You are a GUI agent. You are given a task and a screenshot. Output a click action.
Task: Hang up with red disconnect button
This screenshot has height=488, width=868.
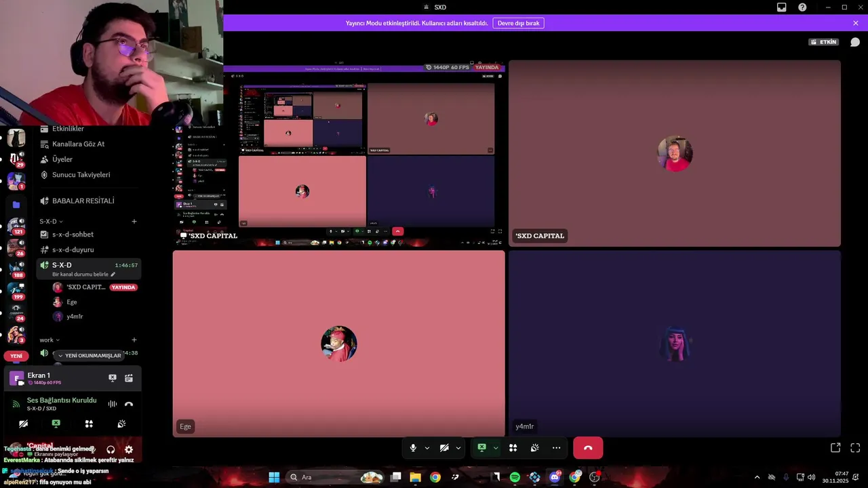588,448
